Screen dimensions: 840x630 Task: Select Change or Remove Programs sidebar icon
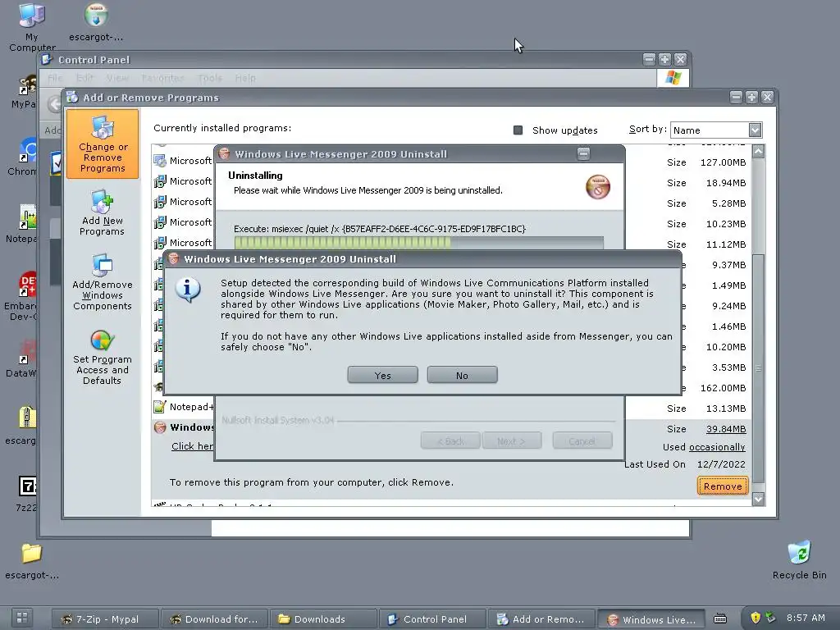[x=103, y=144]
